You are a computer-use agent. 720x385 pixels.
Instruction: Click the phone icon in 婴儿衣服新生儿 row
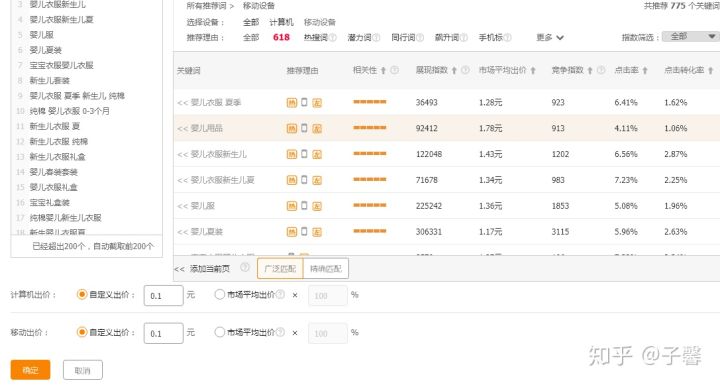click(x=304, y=153)
